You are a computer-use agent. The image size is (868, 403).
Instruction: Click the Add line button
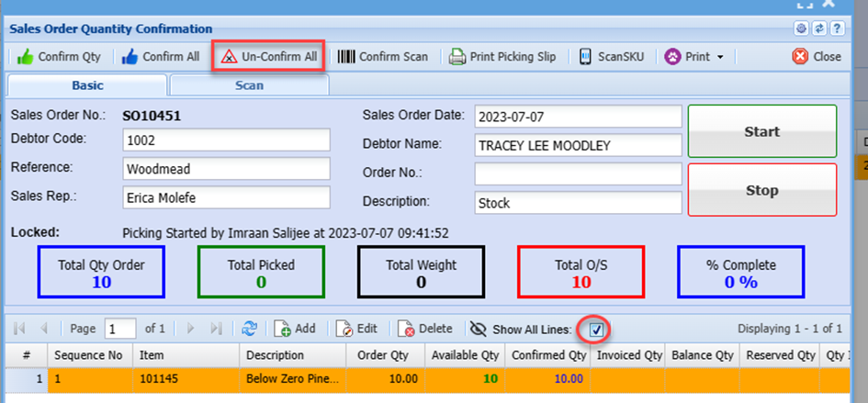click(295, 329)
